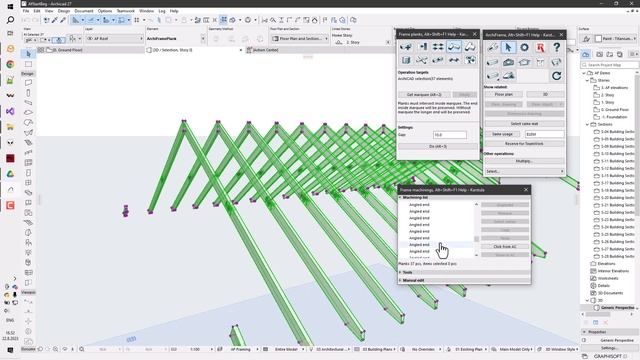The width and height of the screenshot is (640, 360).
Task: Open the View Map icon in Navigator
Action: (600, 54)
